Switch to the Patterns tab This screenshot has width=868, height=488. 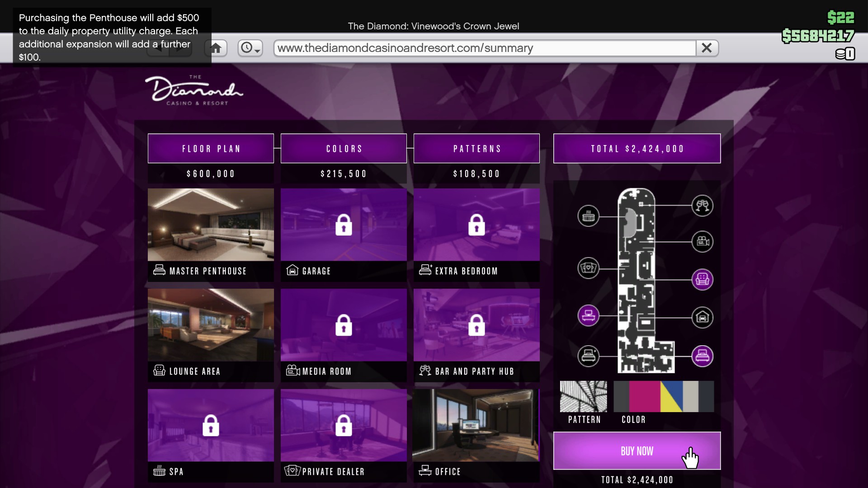pyautogui.click(x=476, y=149)
